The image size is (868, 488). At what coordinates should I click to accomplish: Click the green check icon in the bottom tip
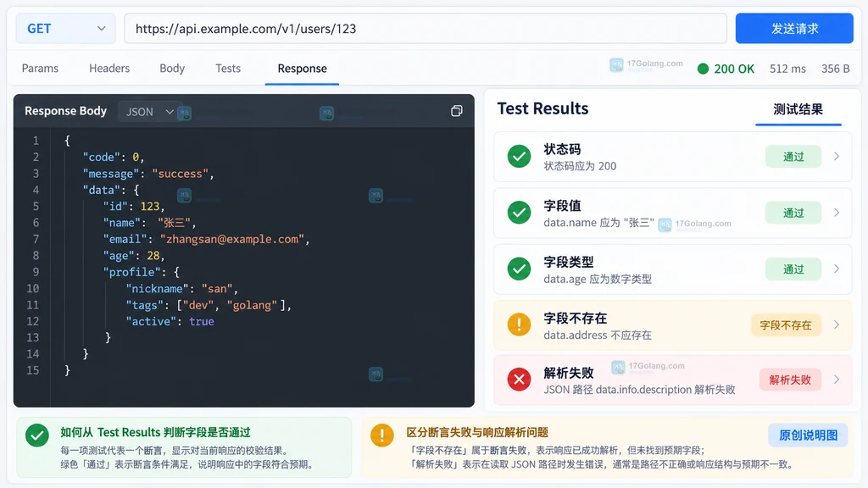pos(37,435)
